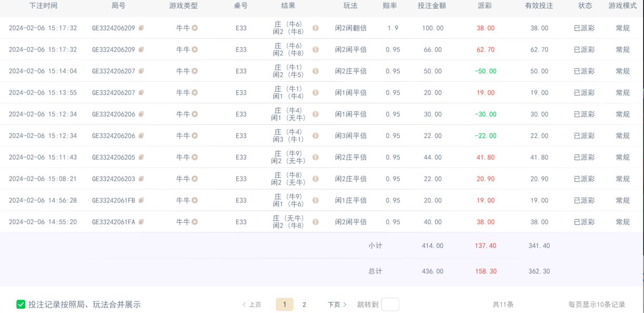Open 牛牛 replay for the 14:55:20 bet
Image resolution: width=644 pixels, height=313 pixels.
[195, 222]
